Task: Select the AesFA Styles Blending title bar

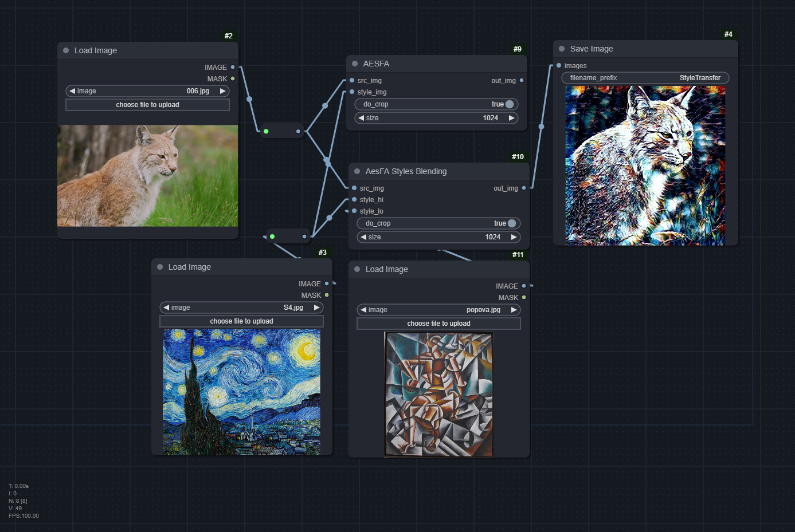Action: click(439, 171)
